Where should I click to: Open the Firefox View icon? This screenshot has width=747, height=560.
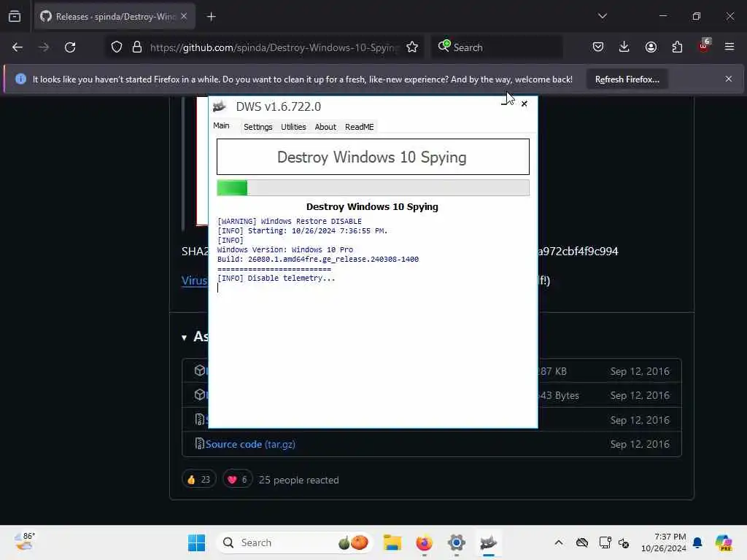(15, 16)
